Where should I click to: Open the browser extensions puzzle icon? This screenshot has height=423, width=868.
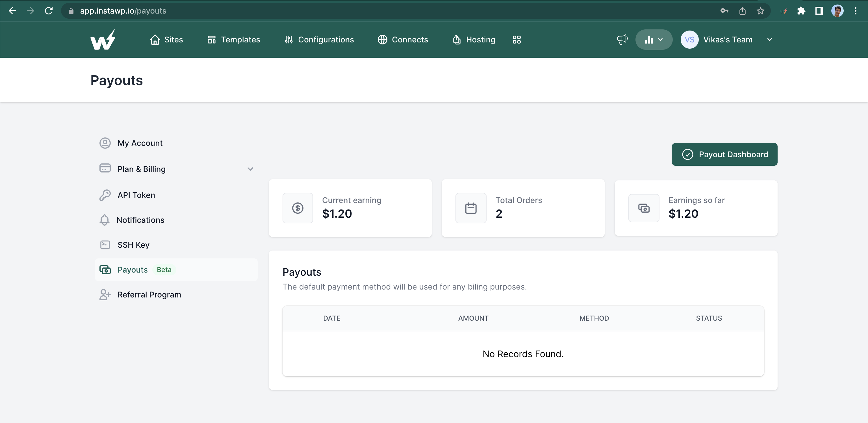[x=801, y=11]
